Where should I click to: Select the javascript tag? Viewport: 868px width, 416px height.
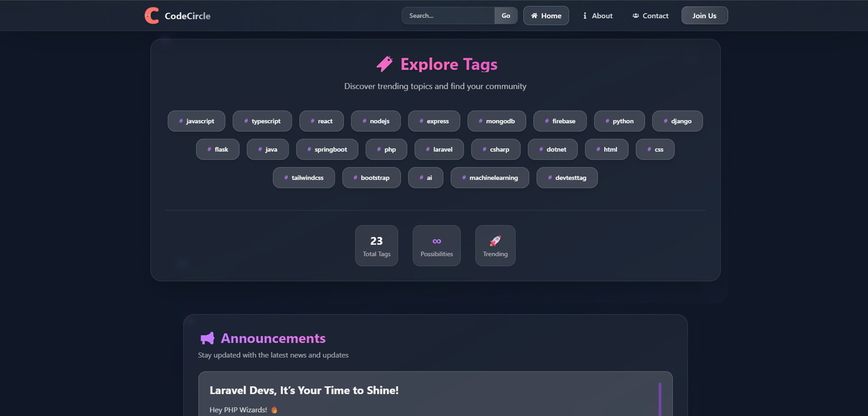[197, 121]
